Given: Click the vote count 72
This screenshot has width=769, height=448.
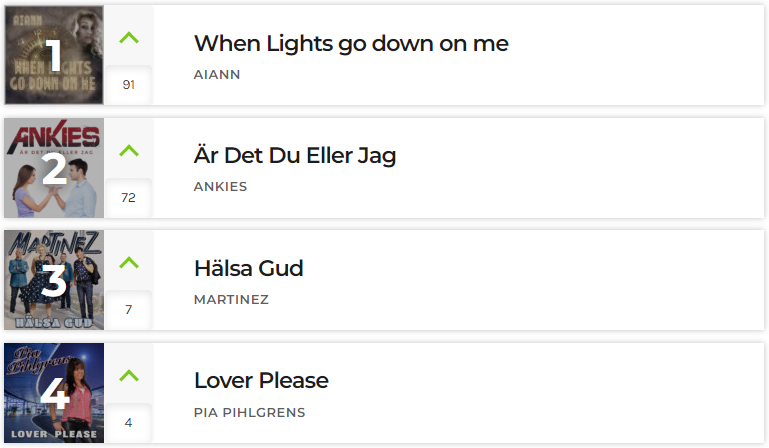Looking at the screenshot, I should (128, 198).
